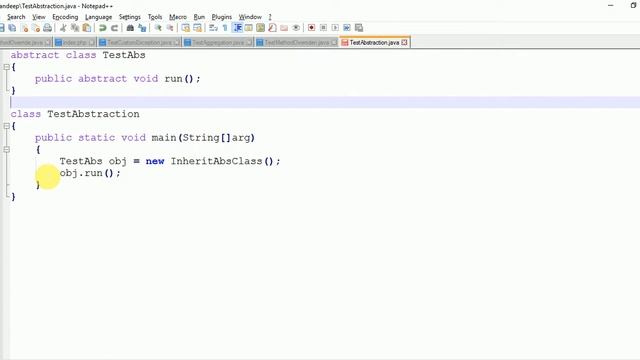The image size is (640, 360).
Task: Undo the last edit via toolbar
Action: (102, 28)
